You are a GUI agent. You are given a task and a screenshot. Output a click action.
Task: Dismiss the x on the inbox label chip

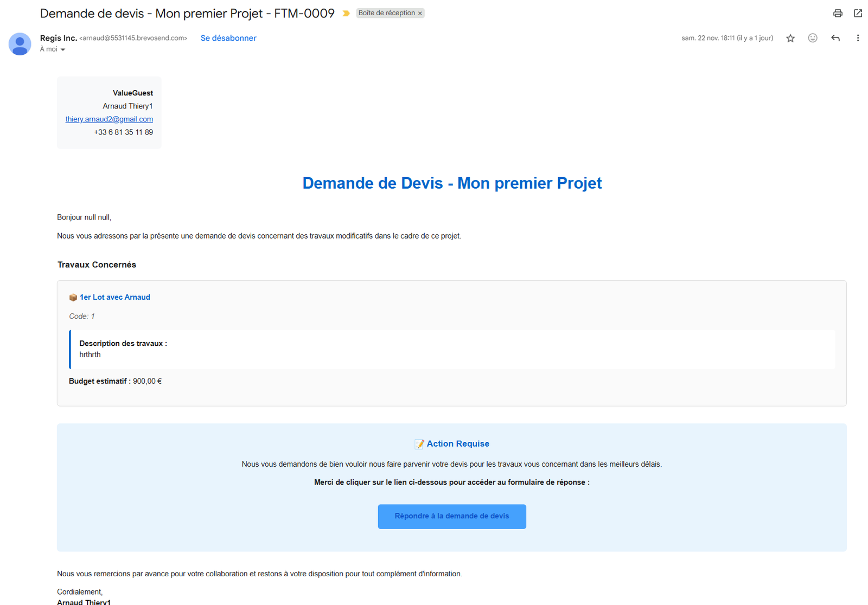(x=420, y=12)
